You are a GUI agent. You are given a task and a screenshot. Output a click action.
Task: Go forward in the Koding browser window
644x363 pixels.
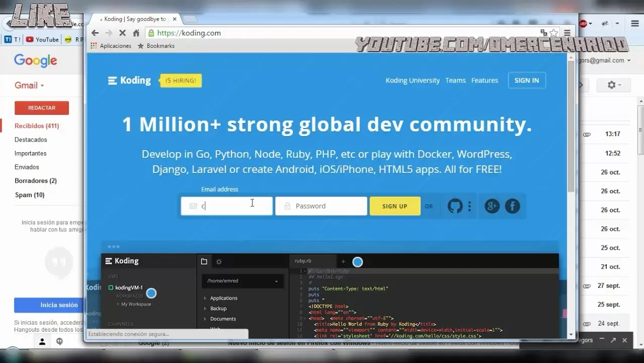(109, 33)
